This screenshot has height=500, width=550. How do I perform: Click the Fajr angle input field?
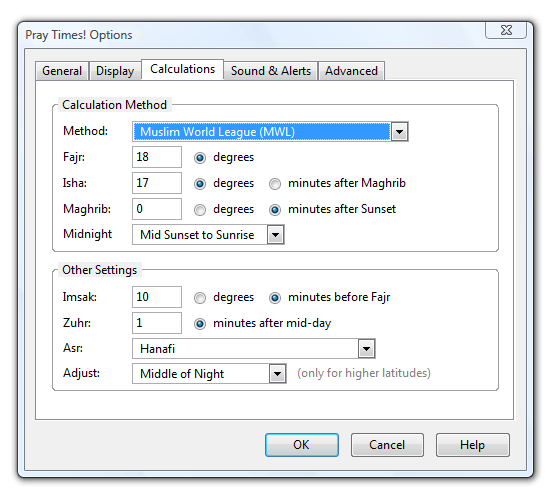[x=157, y=157]
